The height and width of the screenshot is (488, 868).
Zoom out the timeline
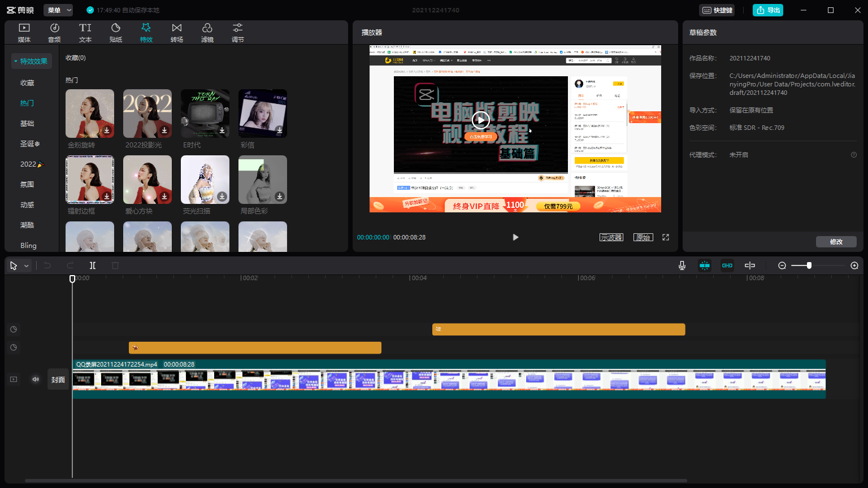pyautogui.click(x=782, y=265)
